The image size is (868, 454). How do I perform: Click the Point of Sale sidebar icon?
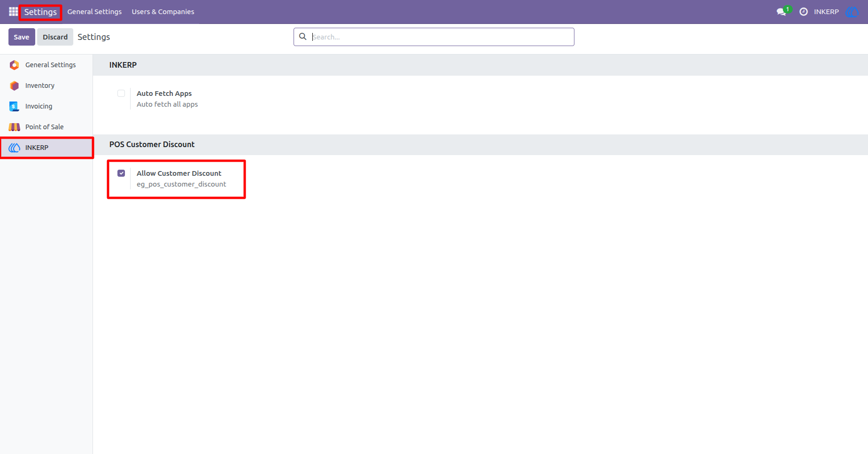(x=15, y=127)
